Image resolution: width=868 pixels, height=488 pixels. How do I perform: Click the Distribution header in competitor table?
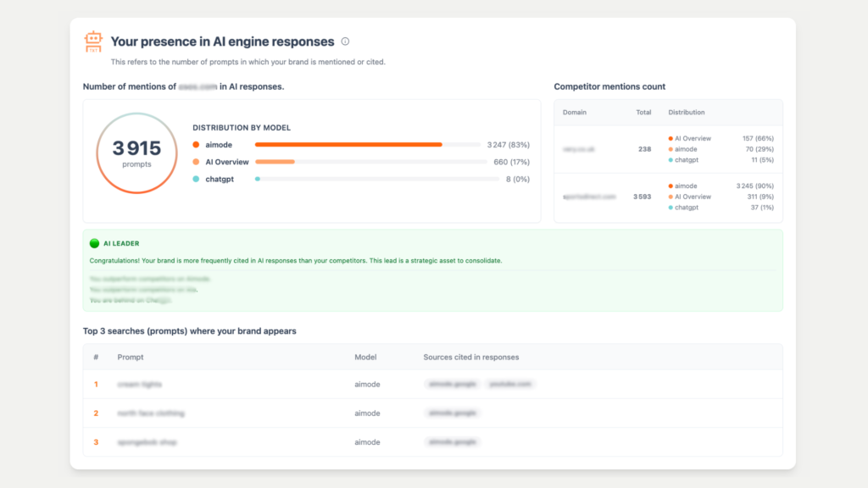click(x=686, y=113)
